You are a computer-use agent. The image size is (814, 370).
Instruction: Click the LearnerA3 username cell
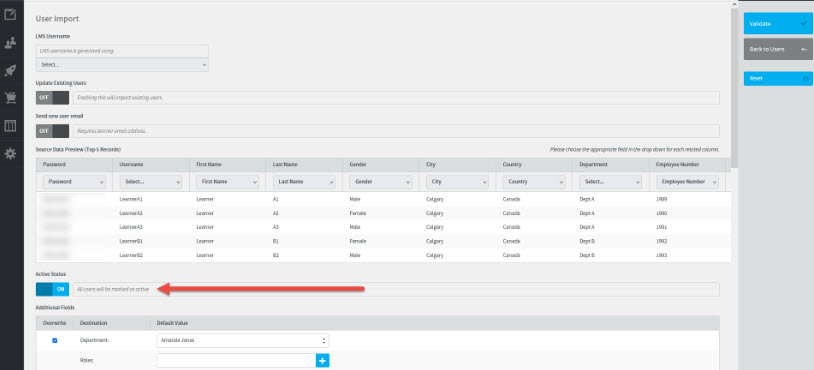[x=131, y=227]
